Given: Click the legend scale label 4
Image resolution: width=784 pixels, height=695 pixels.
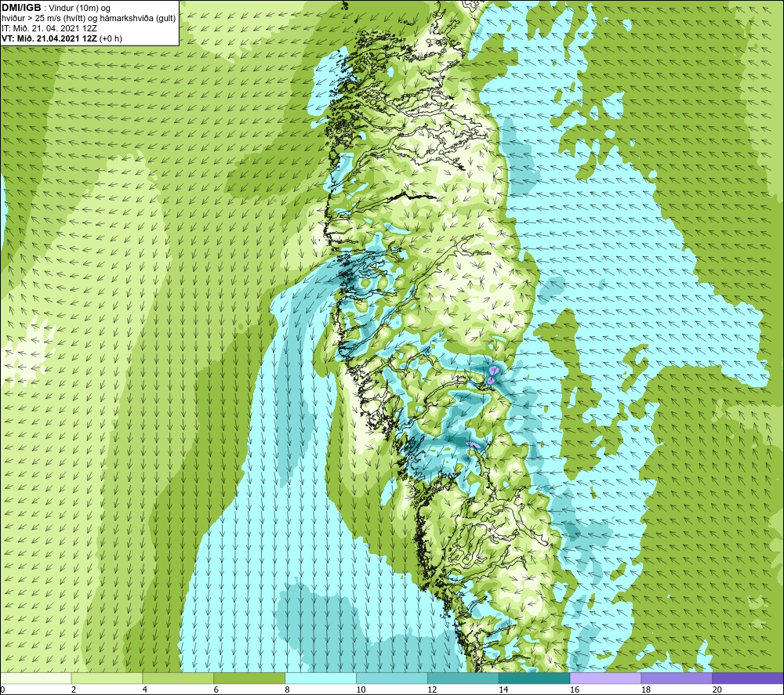Looking at the screenshot, I should pyautogui.click(x=144, y=690).
